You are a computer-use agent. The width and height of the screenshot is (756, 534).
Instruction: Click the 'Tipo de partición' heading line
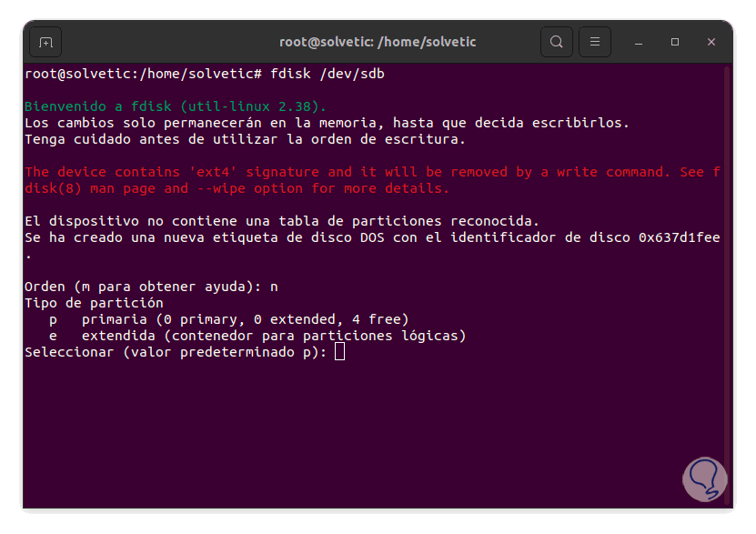[x=94, y=303]
